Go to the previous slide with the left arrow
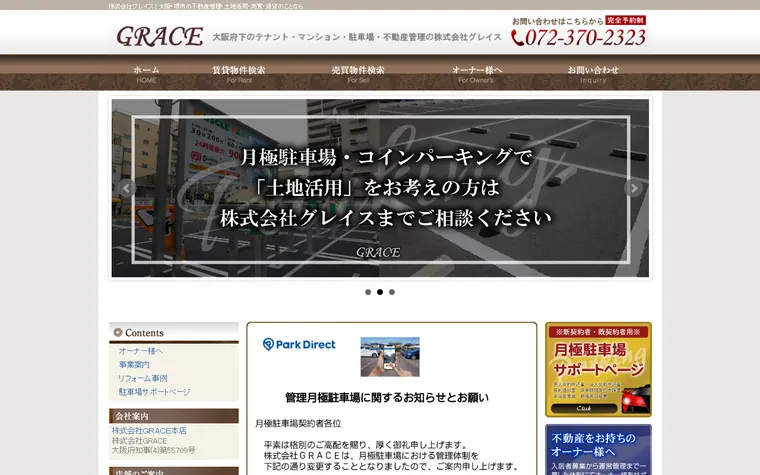This screenshot has height=475, width=760. (x=127, y=189)
